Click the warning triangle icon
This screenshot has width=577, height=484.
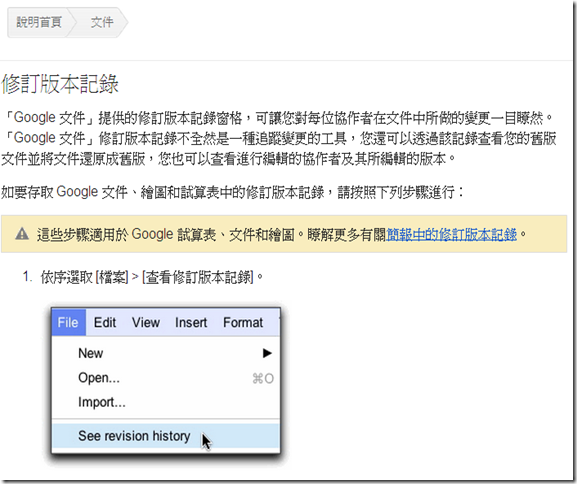tap(22, 234)
